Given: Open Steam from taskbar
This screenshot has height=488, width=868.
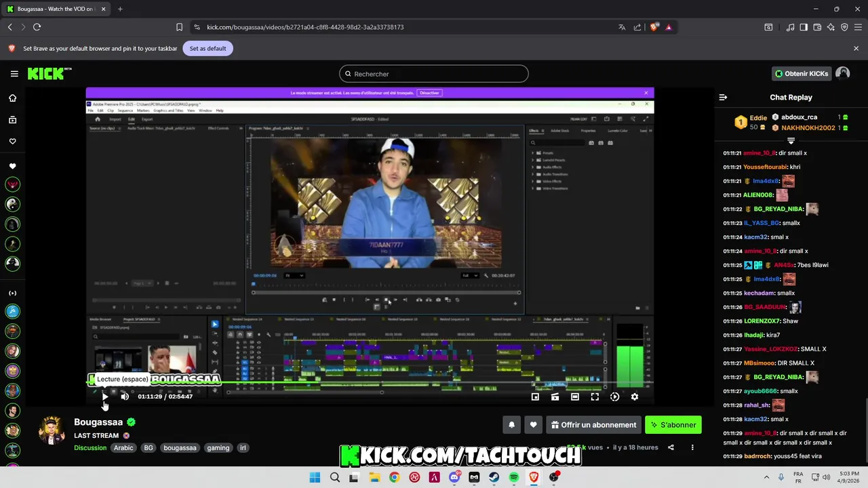Looking at the screenshot, I should (x=494, y=478).
